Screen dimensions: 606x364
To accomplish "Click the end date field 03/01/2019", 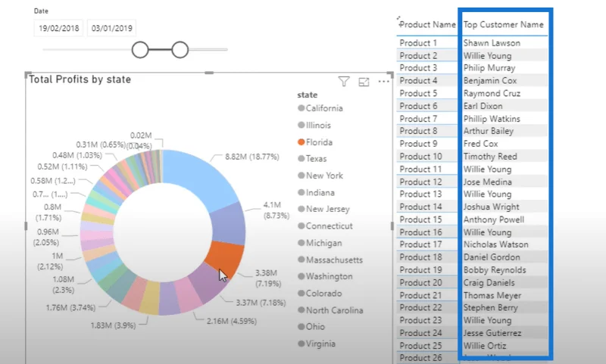I will [111, 28].
